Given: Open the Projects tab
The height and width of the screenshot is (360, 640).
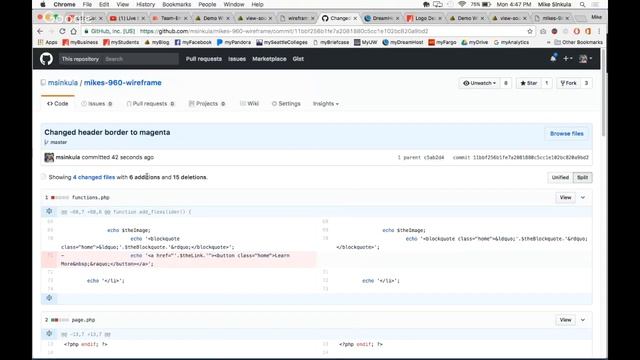Looking at the screenshot, I should [x=207, y=104].
